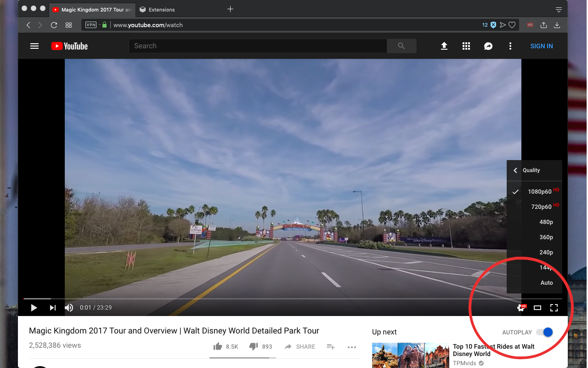This screenshot has width=588, height=368.
Task: Collapse the Quality menu with back chevron
Action: click(x=515, y=170)
